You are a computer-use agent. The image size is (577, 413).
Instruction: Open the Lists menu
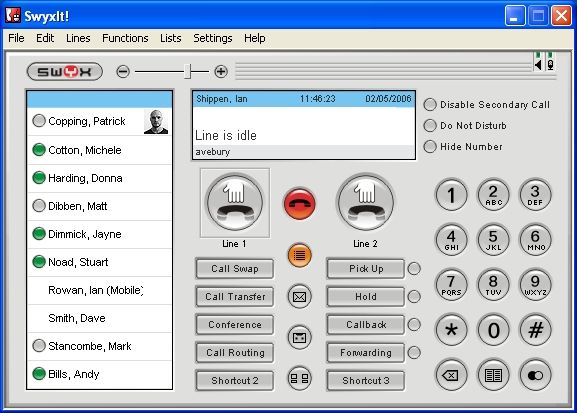pyautogui.click(x=170, y=38)
